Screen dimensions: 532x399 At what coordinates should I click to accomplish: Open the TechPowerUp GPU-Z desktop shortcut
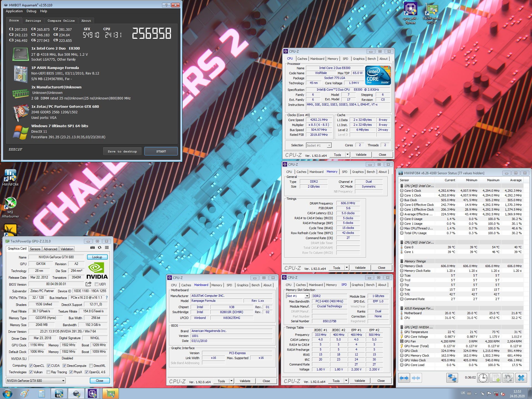click(431, 13)
